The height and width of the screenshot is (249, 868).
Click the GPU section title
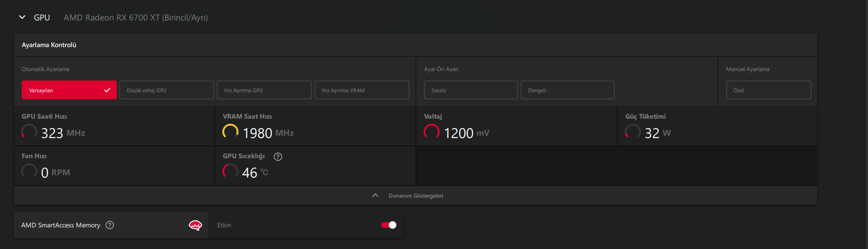coord(42,17)
